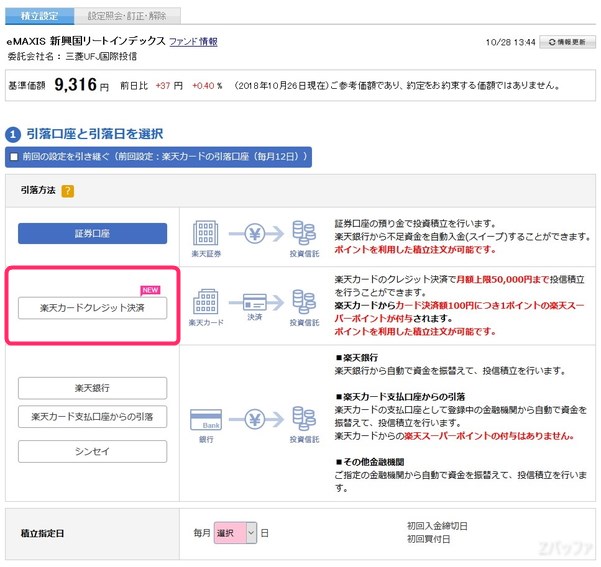The width and height of the screenshot is (601, 567).
Task: Click the ■楽天銀行 heading text
Action: point(357,358)
